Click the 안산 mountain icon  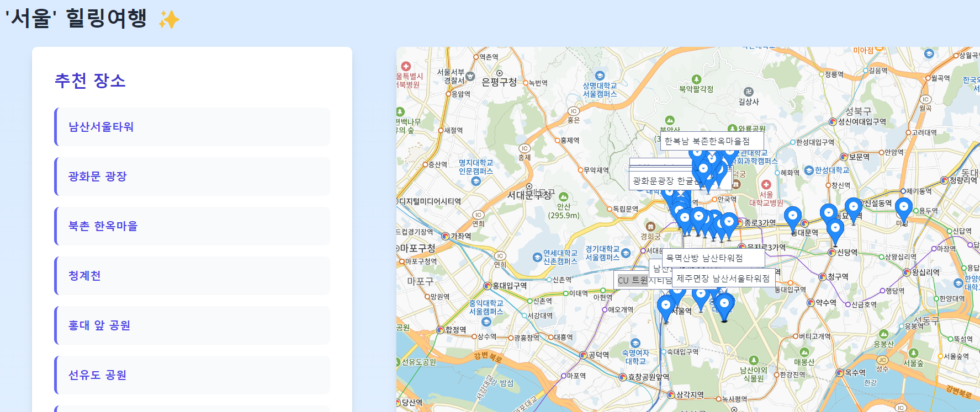pyautogui.click(x=563, y=196)
